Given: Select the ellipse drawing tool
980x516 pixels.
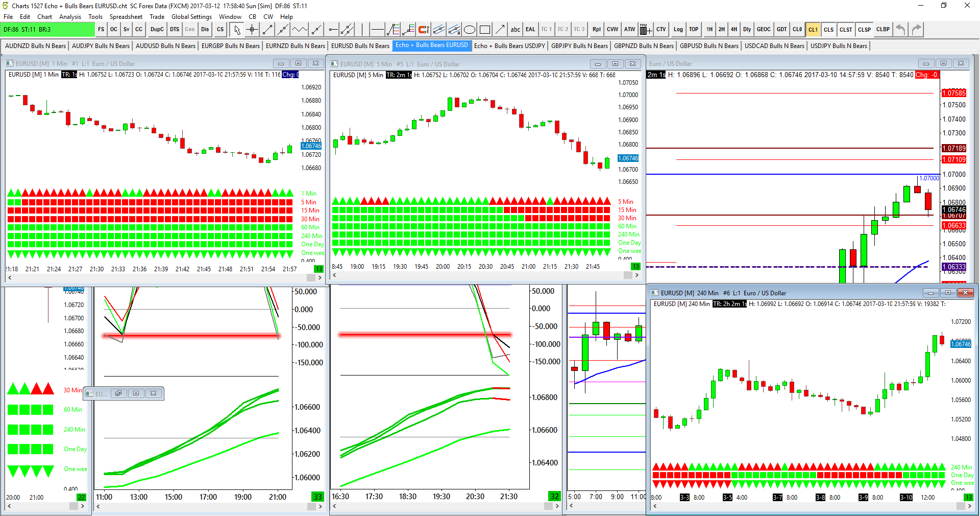Looking at the screenshot, I should [470, 30].
